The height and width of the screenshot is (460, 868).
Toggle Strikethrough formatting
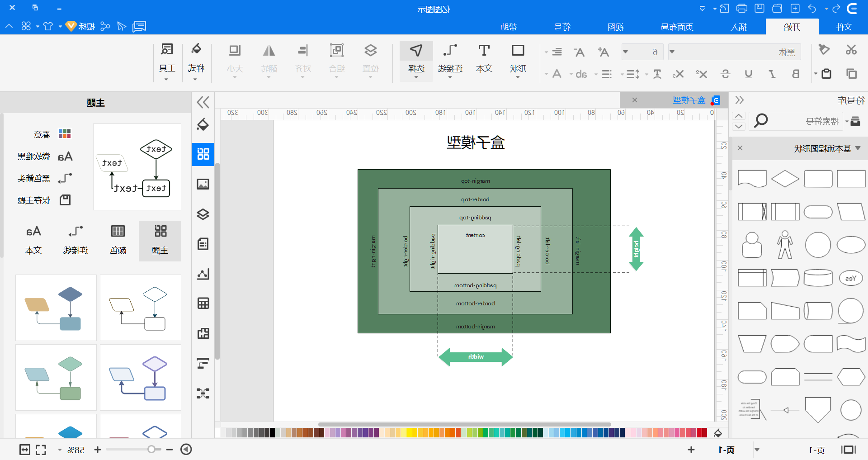[x=725, y=74]
